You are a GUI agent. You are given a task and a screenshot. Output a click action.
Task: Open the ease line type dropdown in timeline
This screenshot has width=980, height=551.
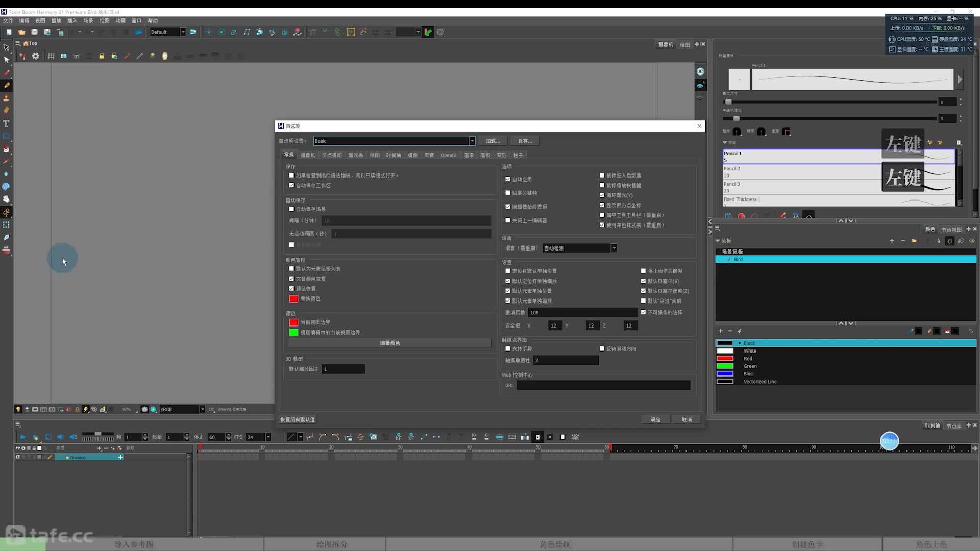click(301, 437)
